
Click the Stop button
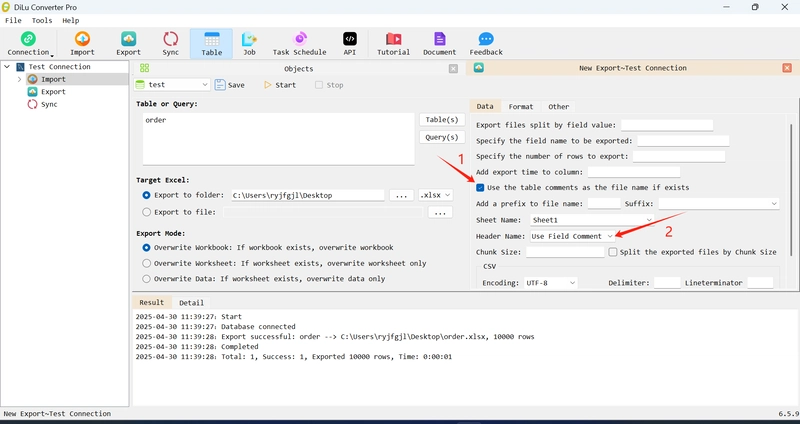(329, 85)
